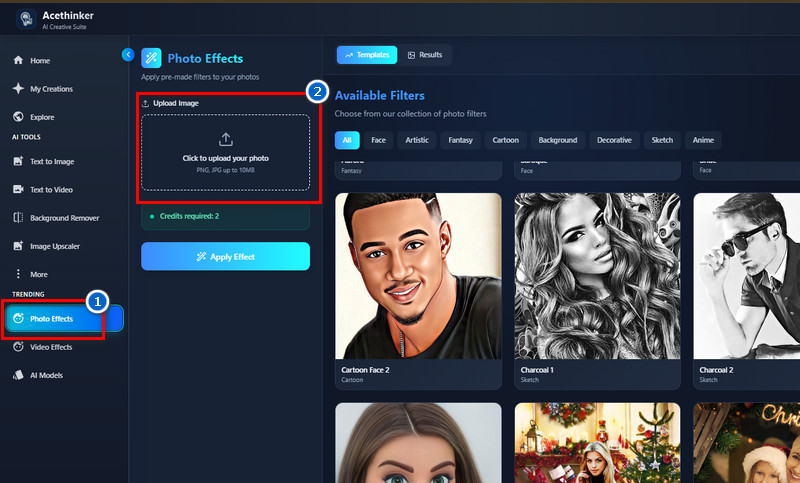800x483 pixels.
Task: Select the All filter category
Action: coord(347,140)
